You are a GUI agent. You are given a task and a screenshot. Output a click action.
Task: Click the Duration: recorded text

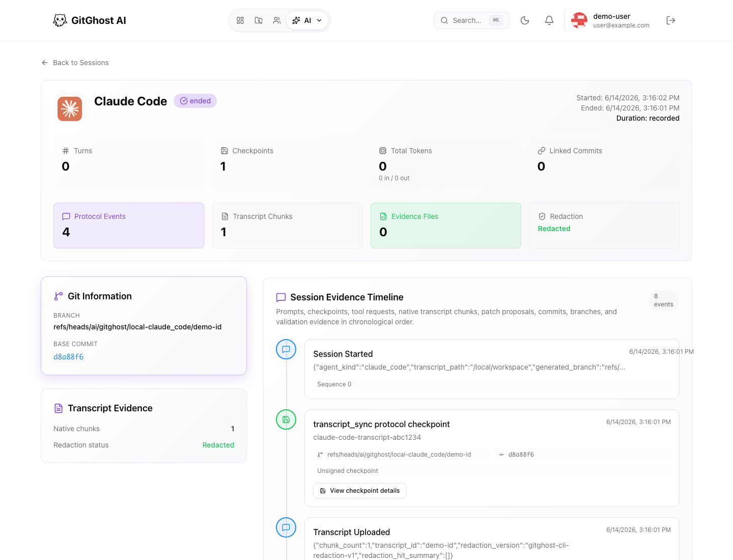(x=647, y=118)
